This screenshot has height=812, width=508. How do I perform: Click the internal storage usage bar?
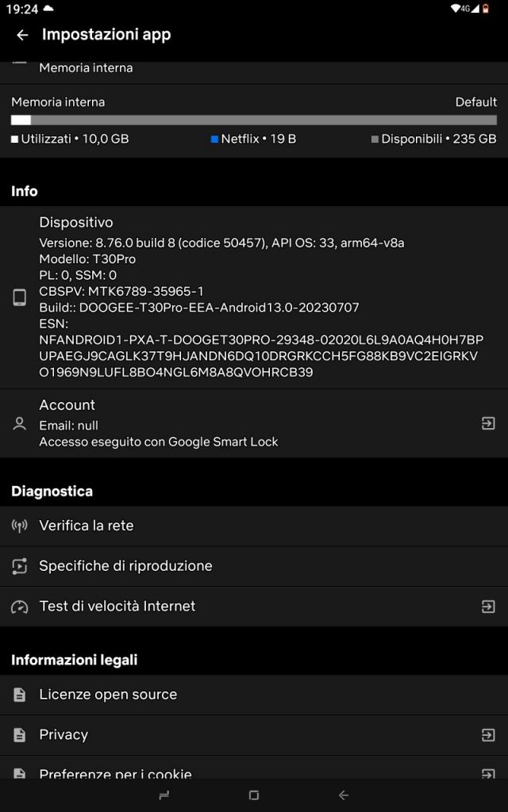254,120
